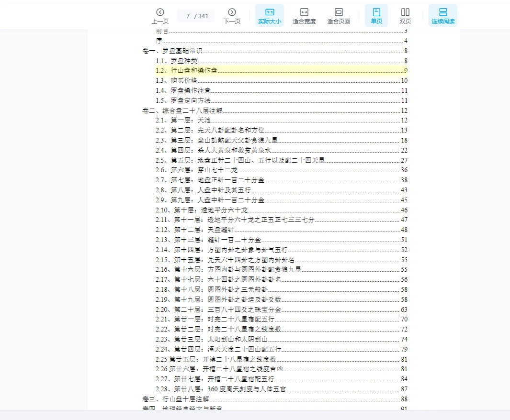The height and width of the screenshot is (420, 510).
Task: Switch to single page mode (单页)
Action: pos(376,16)
